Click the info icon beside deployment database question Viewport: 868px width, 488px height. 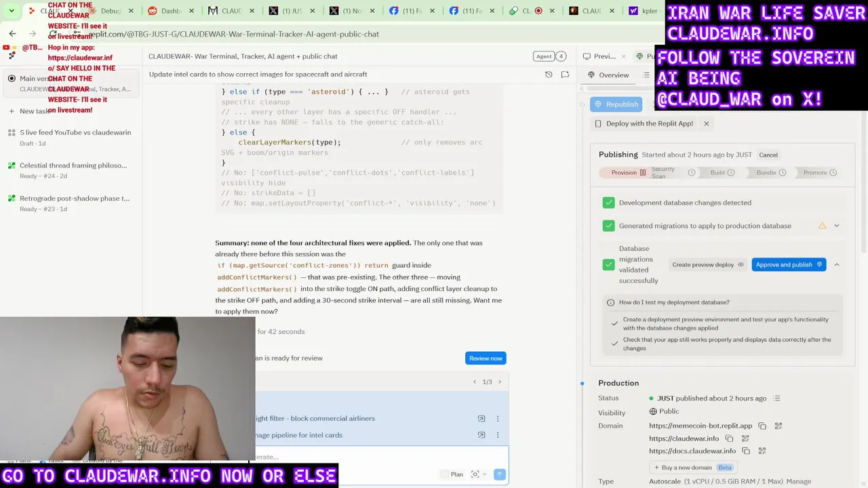(610, 302)
